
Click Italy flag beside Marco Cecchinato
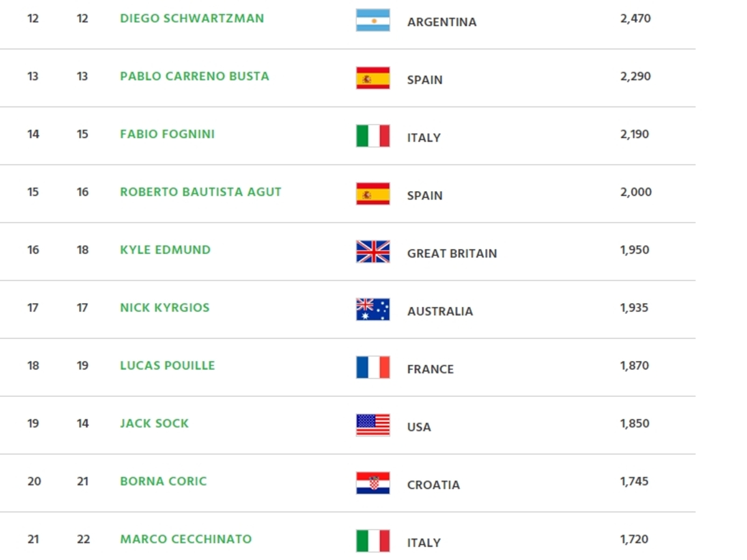pos(373,541)
